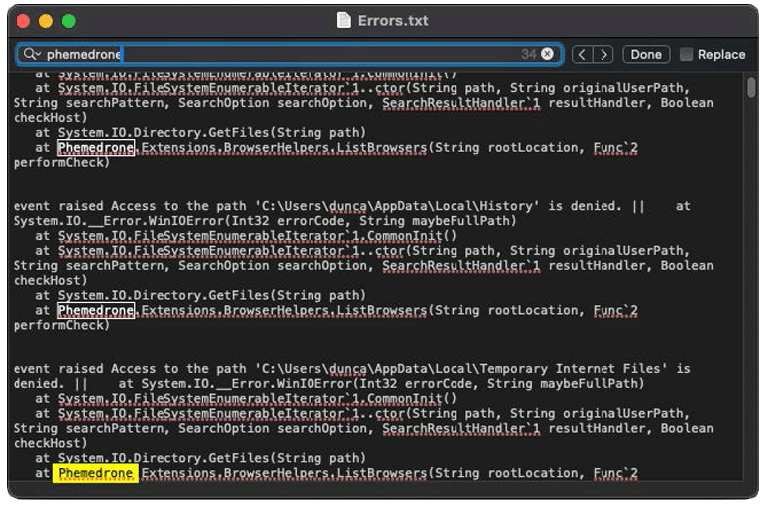Enable the Replace checkbox

pyautogui.click(x=686, y=54)
